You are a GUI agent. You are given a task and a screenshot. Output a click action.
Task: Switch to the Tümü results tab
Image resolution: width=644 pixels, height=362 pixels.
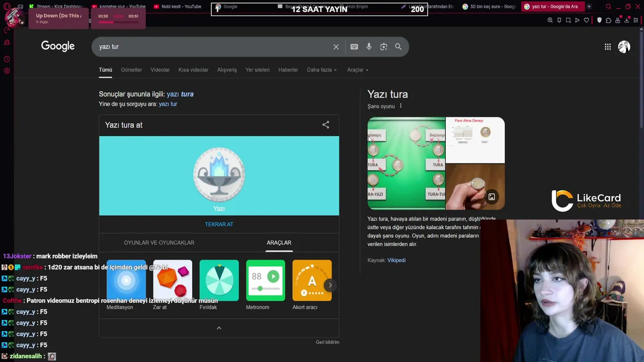pyautogui.click(x=105, y=70)
